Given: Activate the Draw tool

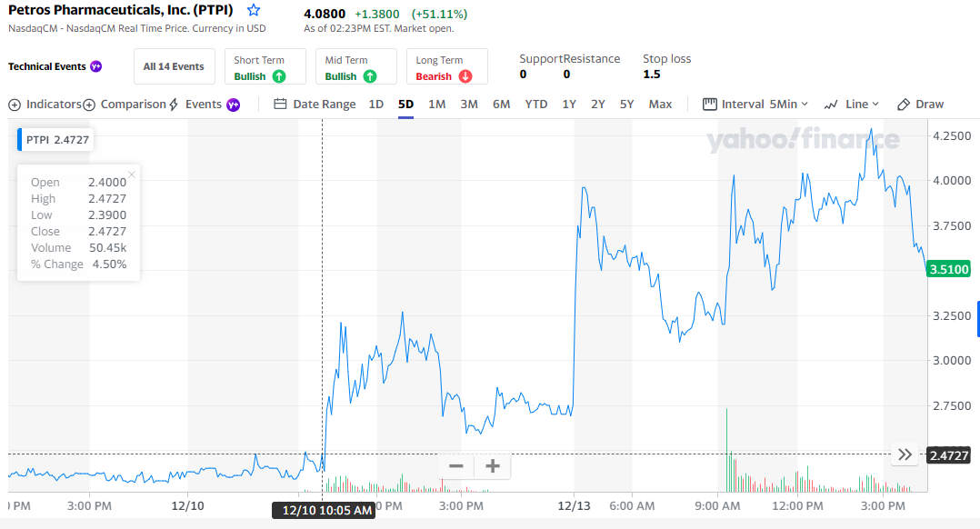Looking at the screenshot, I should click(920, 105).
